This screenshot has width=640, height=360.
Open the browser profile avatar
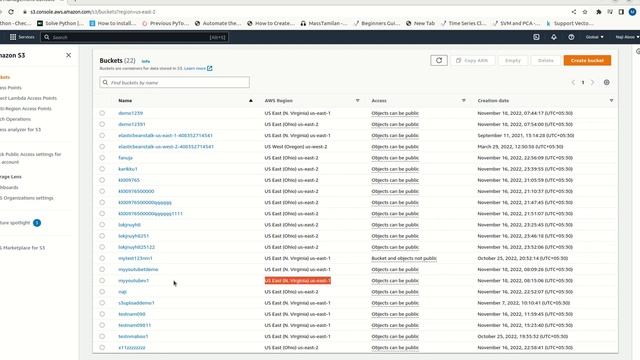[x=632, y=12]
